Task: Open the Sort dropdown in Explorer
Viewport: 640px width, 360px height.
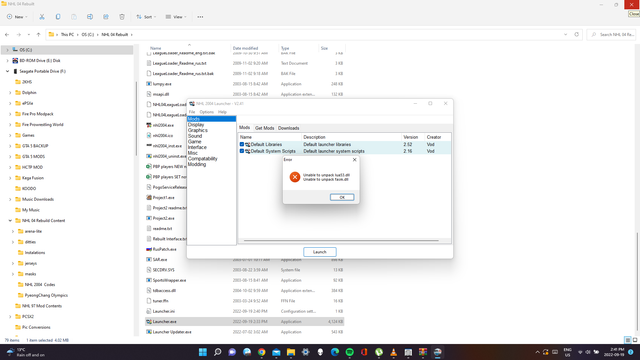Action: click(x=146, y=17)
